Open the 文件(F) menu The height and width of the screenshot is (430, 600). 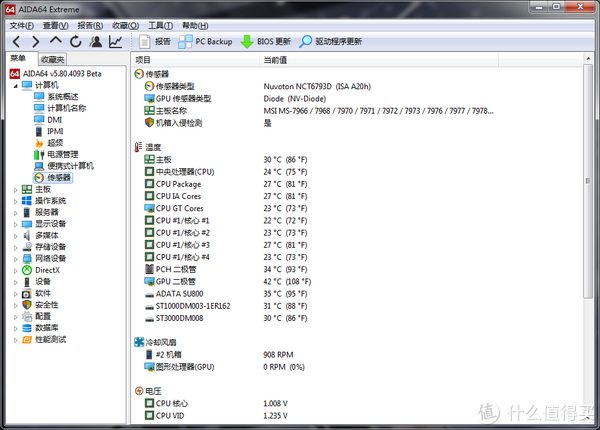tap(21, 26)
